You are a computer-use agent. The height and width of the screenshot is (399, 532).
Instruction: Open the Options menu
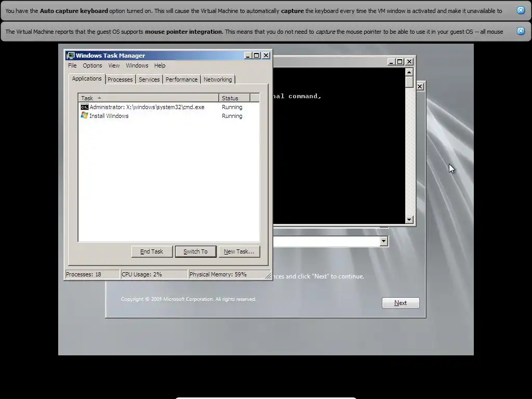92,65
